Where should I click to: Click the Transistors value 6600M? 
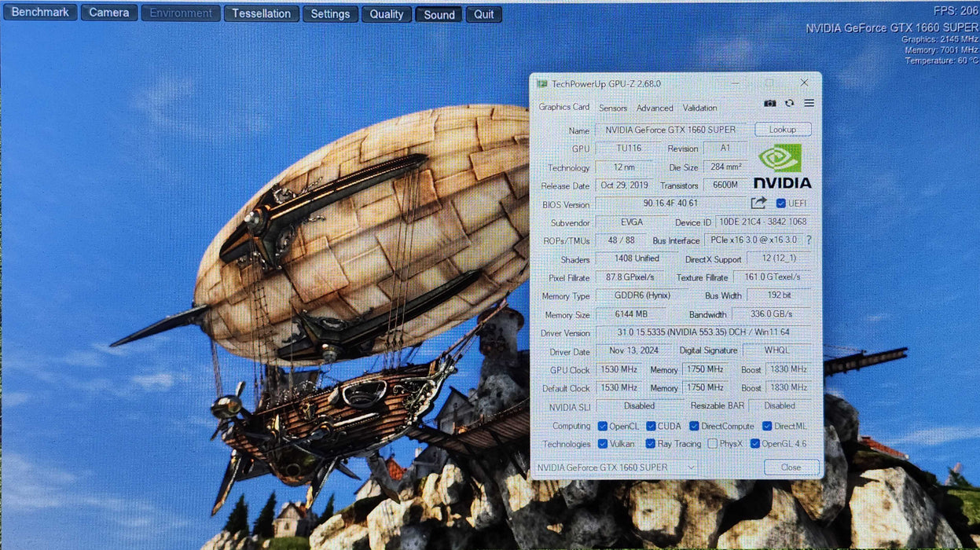(725, 185)
